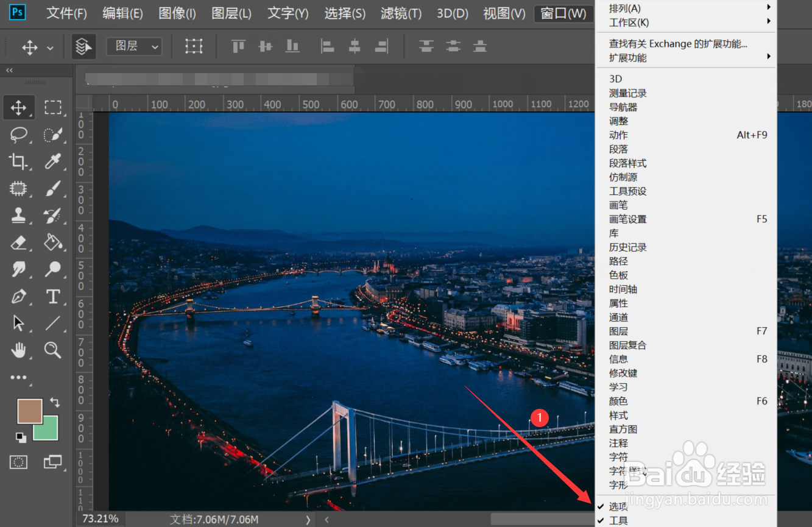The width and height of the screenshot is (812, 527).
Task: Align horizontal centers in options bar
Action: pos(355,46)
